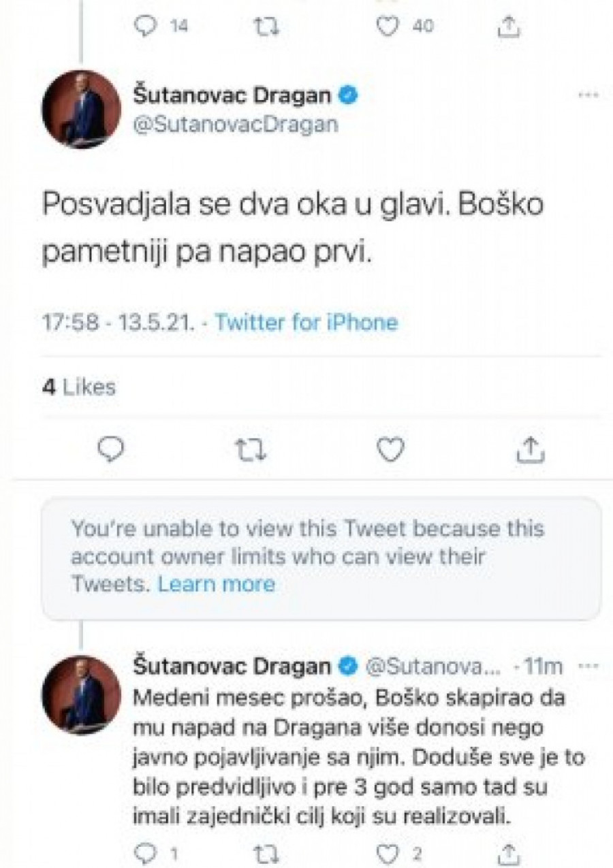613x868 pixels.
Task: Like the main 'Posvadjala se dva oka' tweet
Action: [x=390, y=449]
